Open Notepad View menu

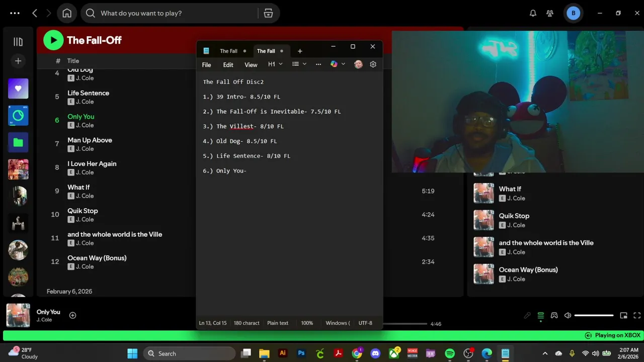click(x=251, y=64)
